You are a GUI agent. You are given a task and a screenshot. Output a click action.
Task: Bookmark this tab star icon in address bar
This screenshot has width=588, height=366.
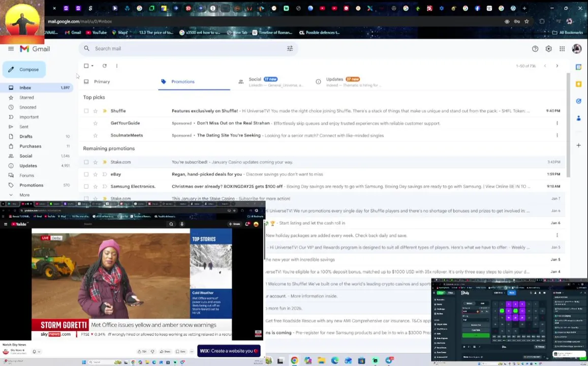[x=527, y=21]
